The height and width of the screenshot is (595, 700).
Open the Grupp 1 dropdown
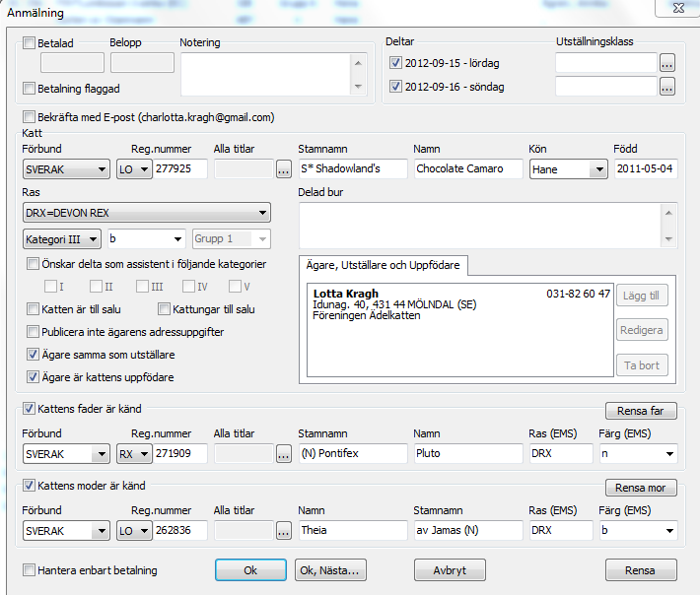pos(232,239)
